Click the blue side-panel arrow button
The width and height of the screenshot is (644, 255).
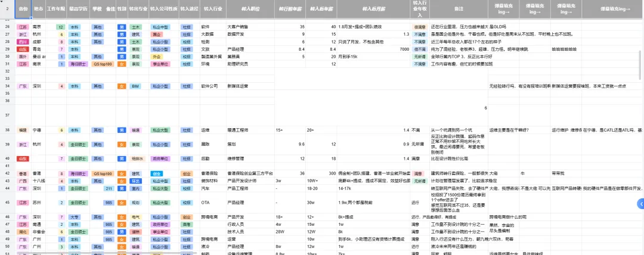coord(640,204)
